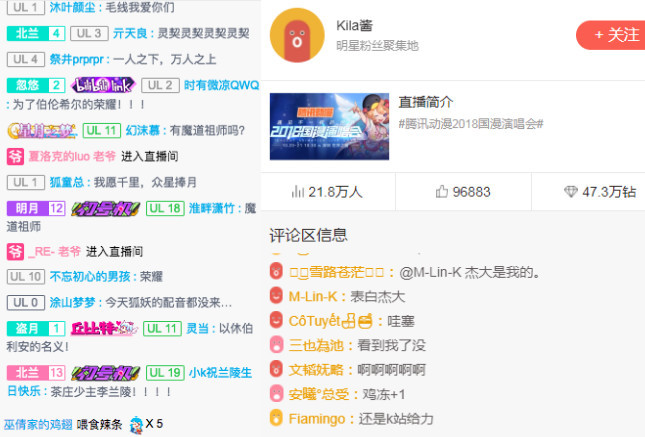Click the #腾讯动漫2018国漫演唱会# hashtag

tap(471, 123)
